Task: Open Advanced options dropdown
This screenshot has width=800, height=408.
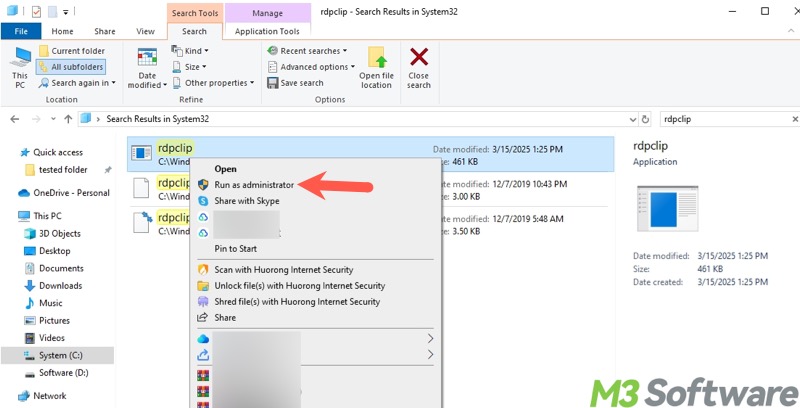Action: point(311,67)
